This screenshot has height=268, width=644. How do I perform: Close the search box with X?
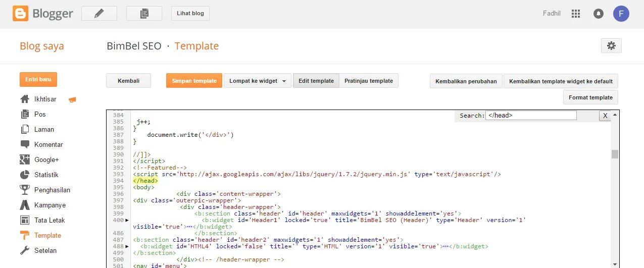605,116
